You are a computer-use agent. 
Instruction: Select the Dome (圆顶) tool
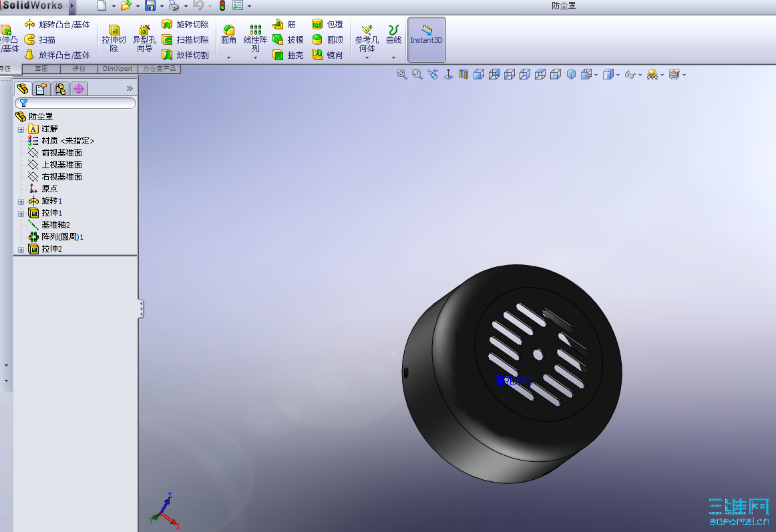tap(328, 39)
